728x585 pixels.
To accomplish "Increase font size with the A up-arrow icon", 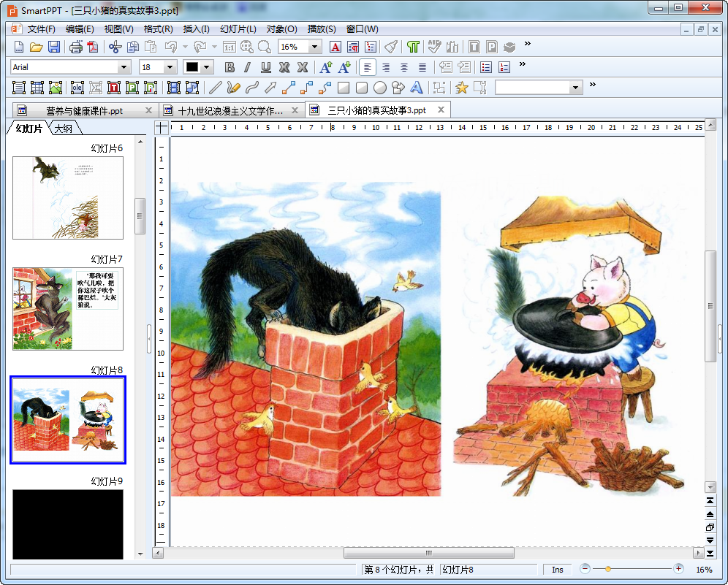I will tap(326, 67).
